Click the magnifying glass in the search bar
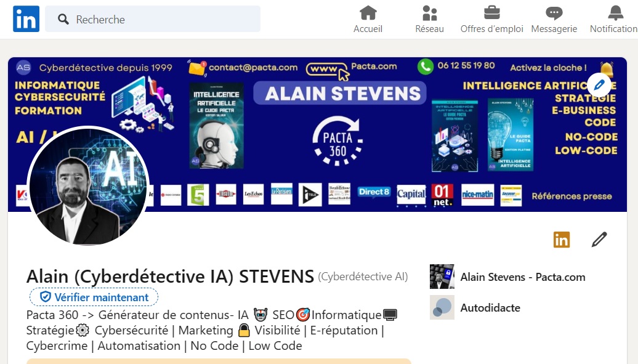The height and width of the screenshot is (364, 638). click(x=63, y=19)
